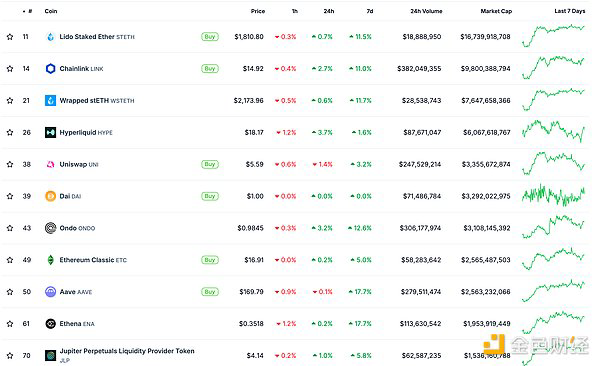The height and width of the screenshot is (366, 600).
Task: Click the Dai coin logo icon
Action: [51, 196]
